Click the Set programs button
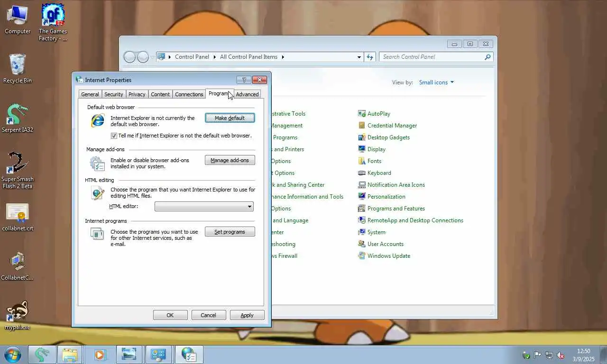 pyautogui.click(x=230, y=232)
